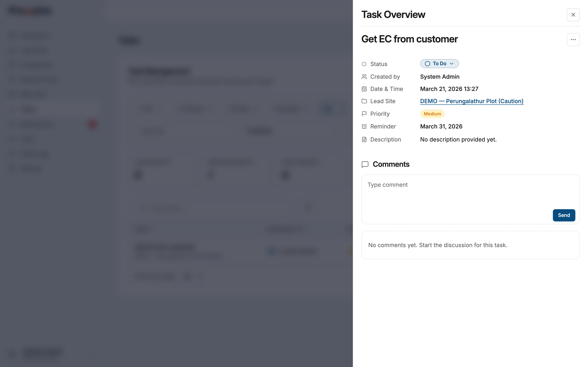Click the Comments speech bubble icon
This screenshot has height=367, width=588.
click(365, 164)
